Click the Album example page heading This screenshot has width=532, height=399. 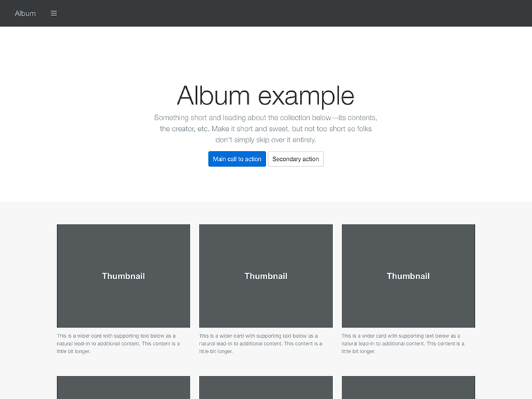pos(266,95)
